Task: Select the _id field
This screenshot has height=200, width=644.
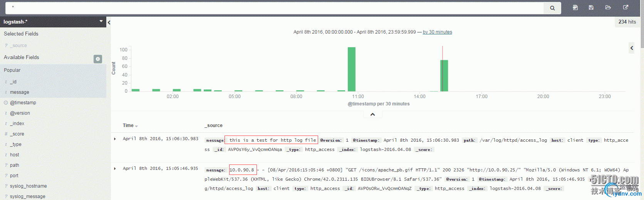Action: click(13, 82)
